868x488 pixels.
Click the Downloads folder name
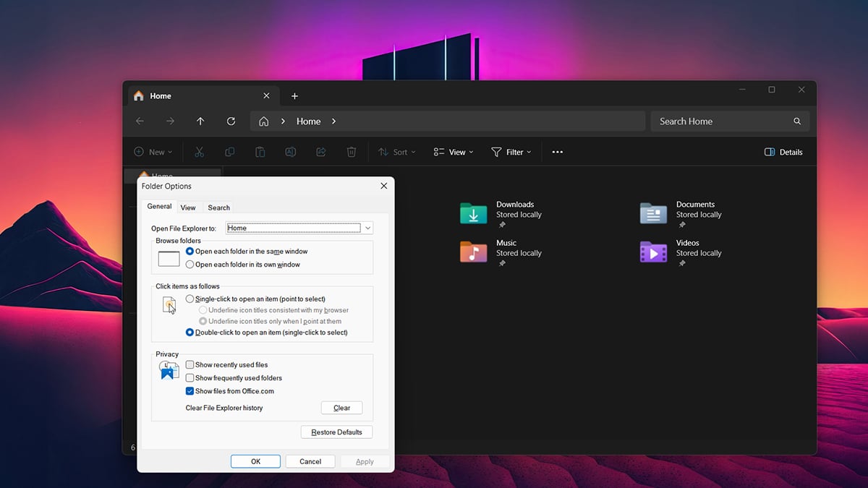click(515, 205)
